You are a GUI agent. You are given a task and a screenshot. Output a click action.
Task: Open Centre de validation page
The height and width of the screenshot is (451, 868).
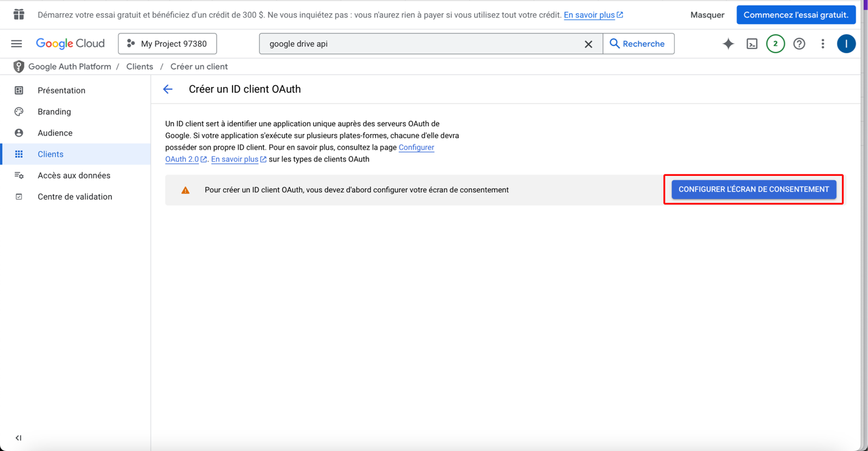click(75, 197)
